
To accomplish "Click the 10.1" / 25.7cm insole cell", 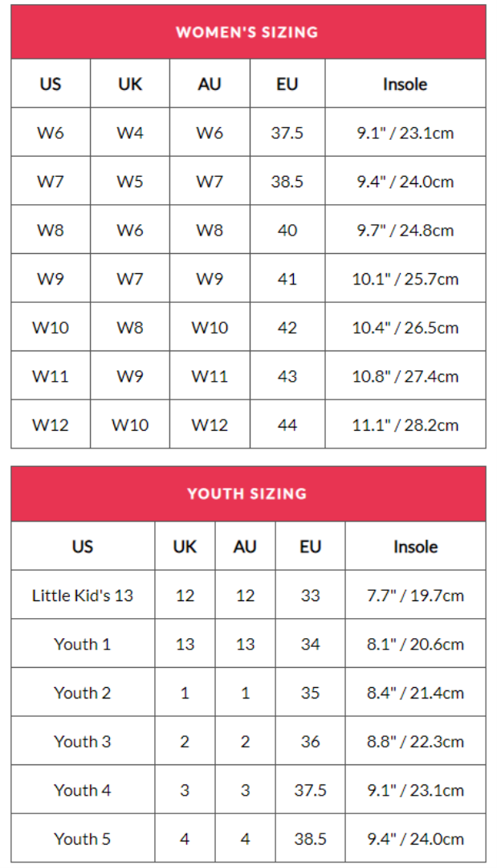I will coord(405,279).
